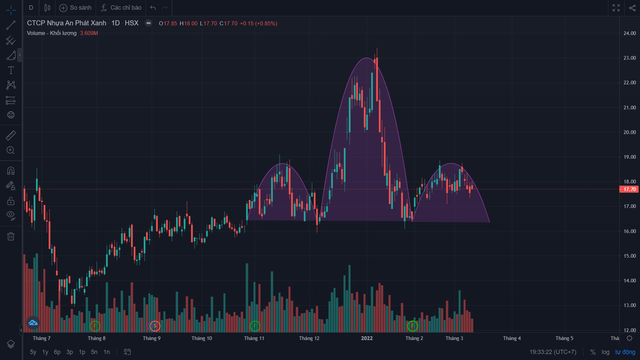Click the green event marker at Tháng 2
This screenshot has height=360, width=640.
[412, 326]
